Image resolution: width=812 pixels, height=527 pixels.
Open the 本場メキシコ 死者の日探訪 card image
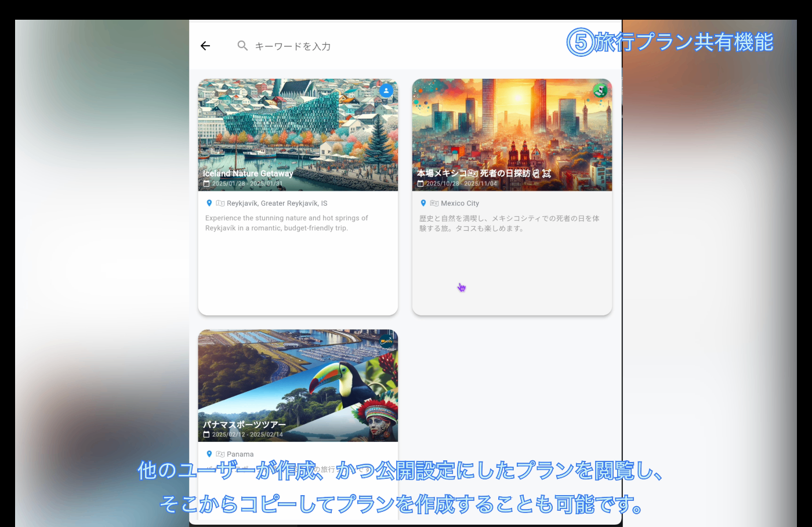[512, 135]
